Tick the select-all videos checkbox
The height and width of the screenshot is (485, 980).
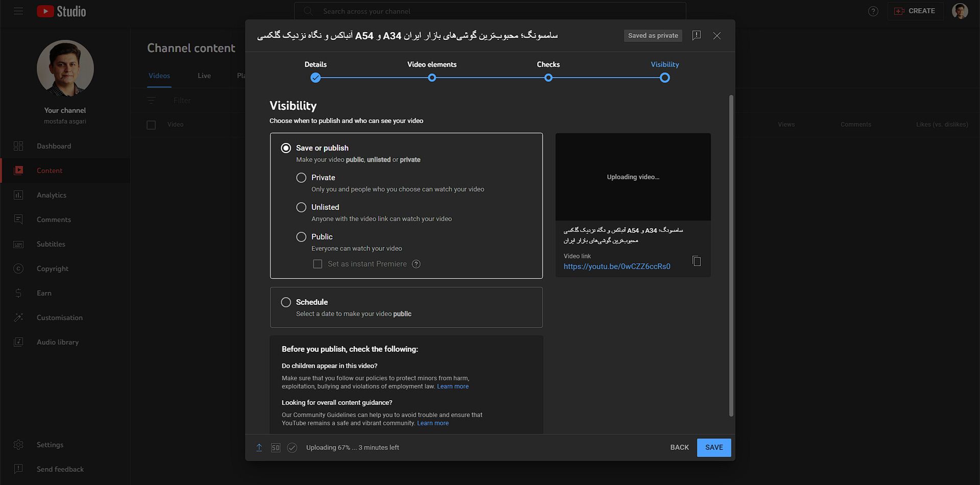coord(151,125)
